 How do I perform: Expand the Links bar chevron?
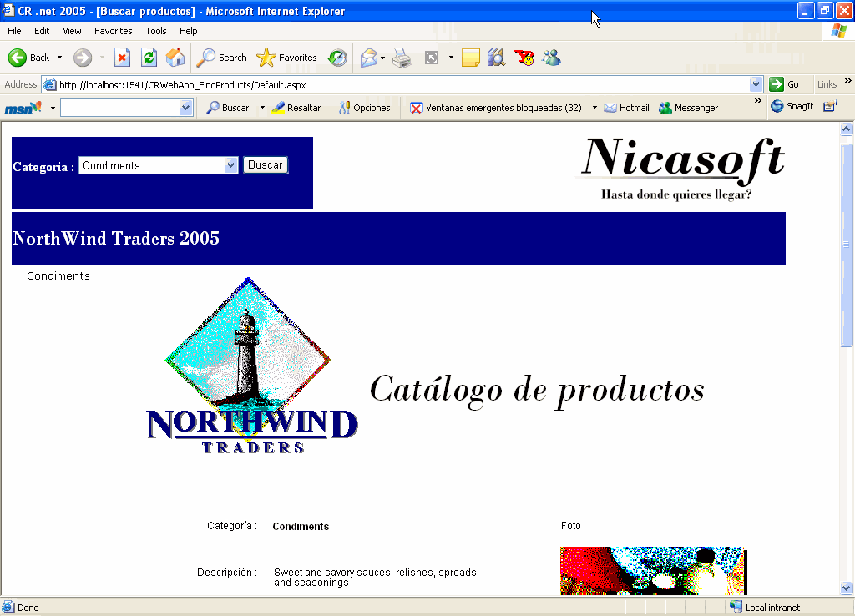click(x=848, y=81)
